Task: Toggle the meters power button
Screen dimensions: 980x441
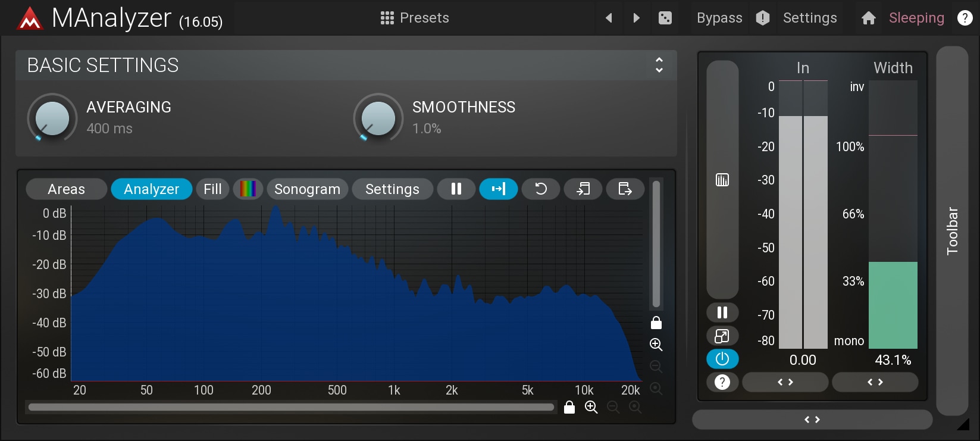Action: tap(722, 359)
